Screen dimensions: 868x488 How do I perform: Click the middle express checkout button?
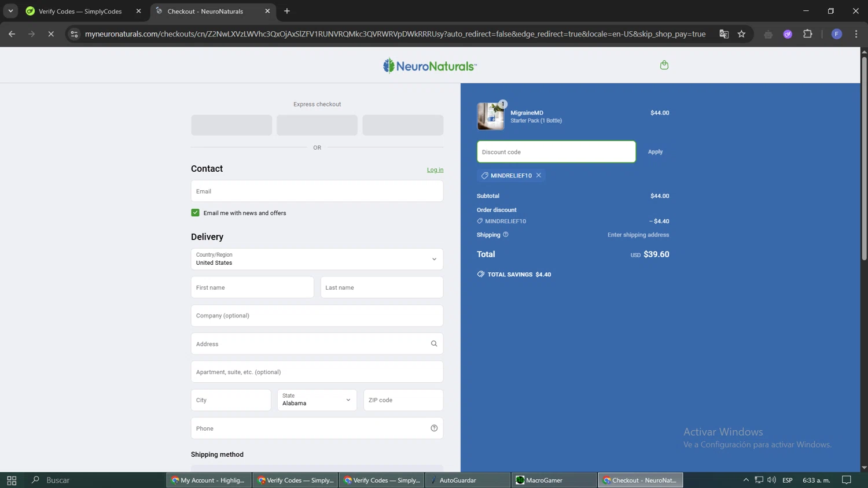coord(317,125)
